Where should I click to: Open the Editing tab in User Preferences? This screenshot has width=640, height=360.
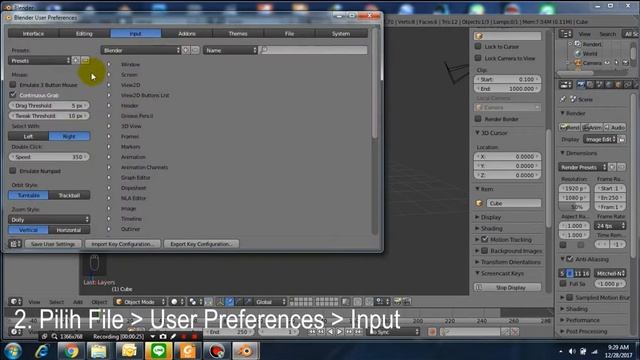[x=84, y=33]
